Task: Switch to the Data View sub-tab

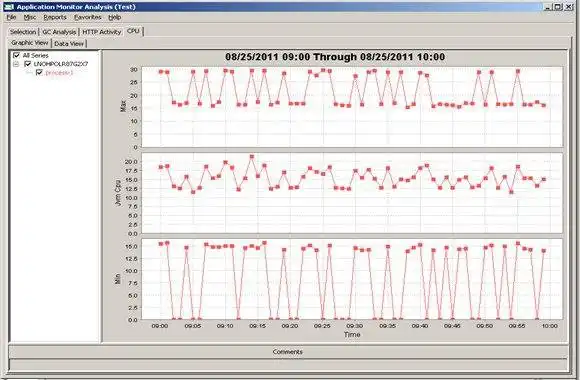Action: pyautogui.click(x=69, y=44)
